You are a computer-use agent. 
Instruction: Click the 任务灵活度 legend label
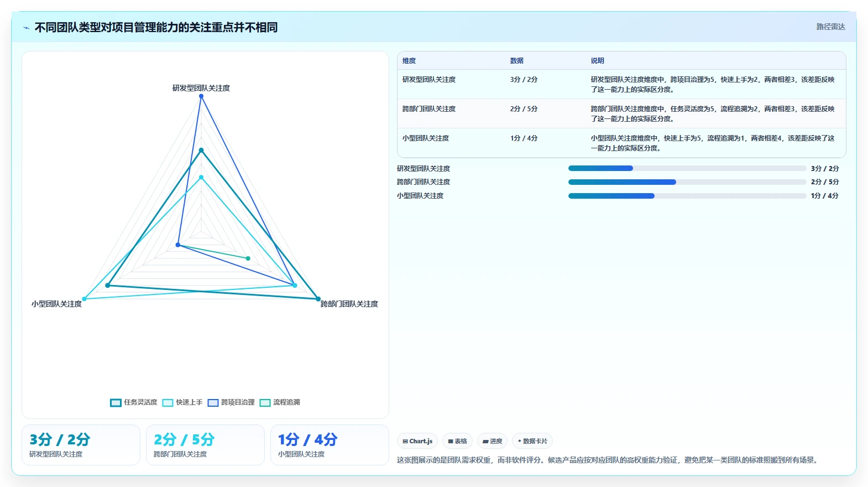coord(140,402)
